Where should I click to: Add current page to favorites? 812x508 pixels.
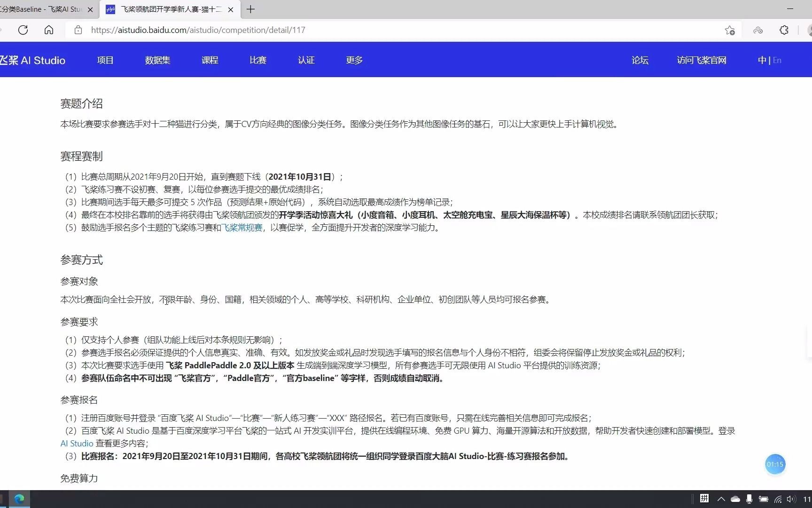coord(730,30)
